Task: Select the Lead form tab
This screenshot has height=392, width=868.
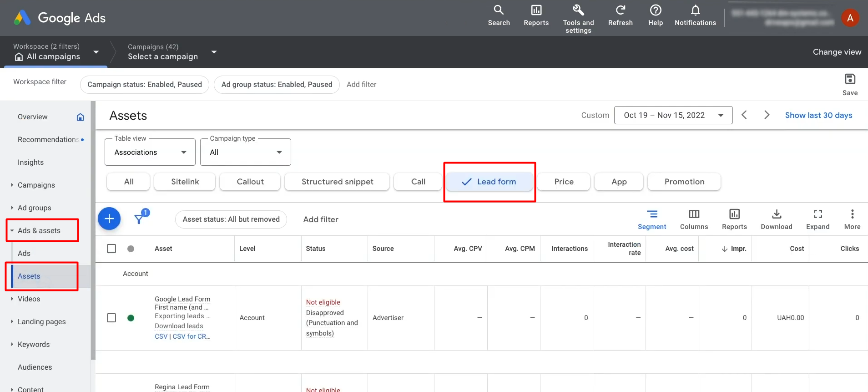Action: click(x=489, y=182)
